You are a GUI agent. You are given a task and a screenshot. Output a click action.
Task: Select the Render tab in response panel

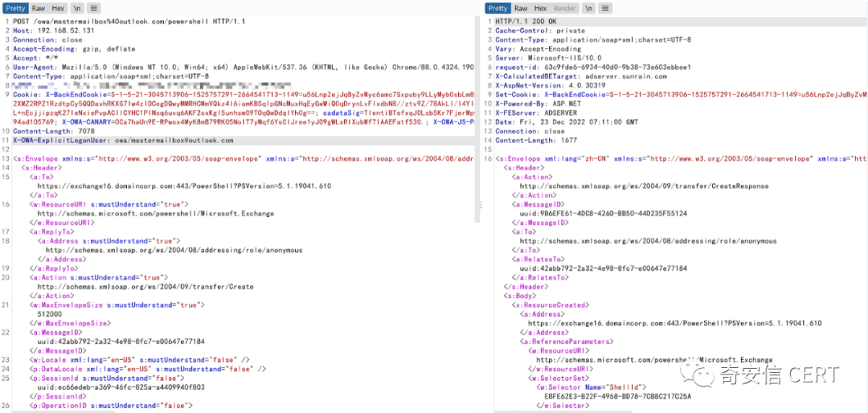(565, 8)
